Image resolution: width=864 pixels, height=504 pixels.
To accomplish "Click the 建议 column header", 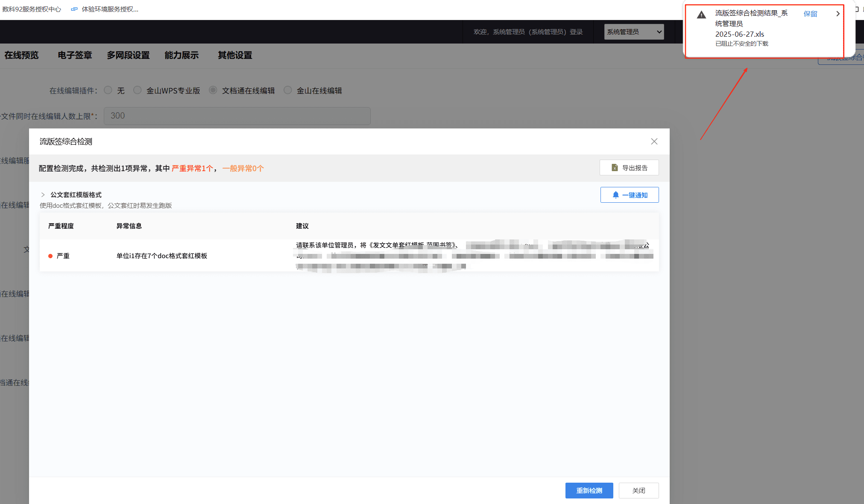I will [302, 226].
